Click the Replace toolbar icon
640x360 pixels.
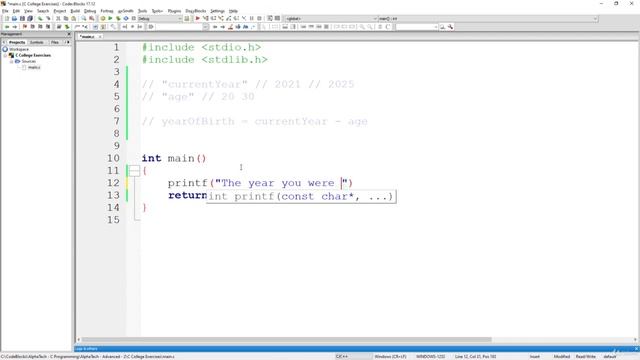coord(92,19)
